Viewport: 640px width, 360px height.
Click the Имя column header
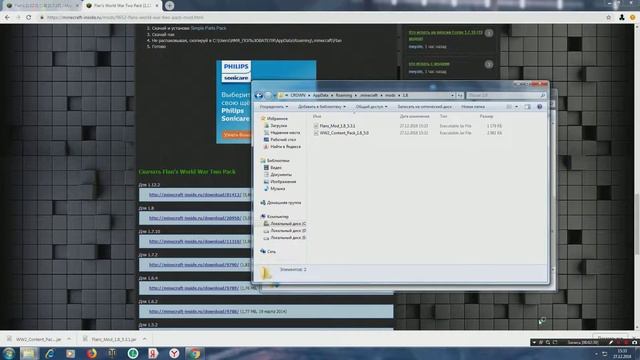coord(317,116)
